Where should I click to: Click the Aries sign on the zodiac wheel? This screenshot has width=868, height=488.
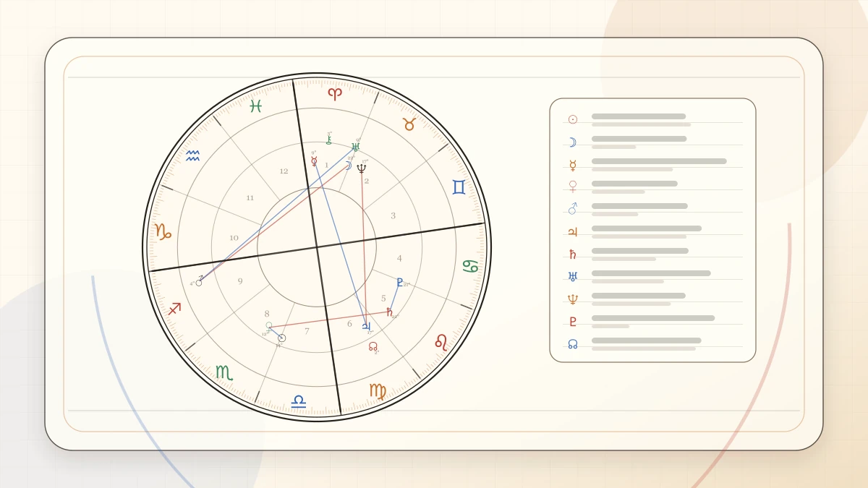click(334, 93)
